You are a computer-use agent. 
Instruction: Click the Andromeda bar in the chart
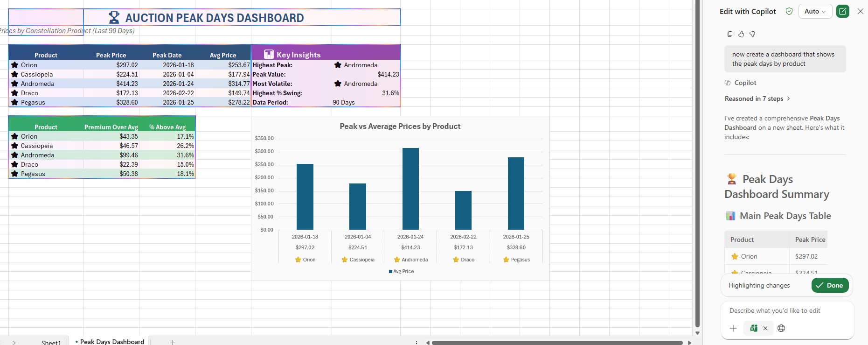coord(410,189)
